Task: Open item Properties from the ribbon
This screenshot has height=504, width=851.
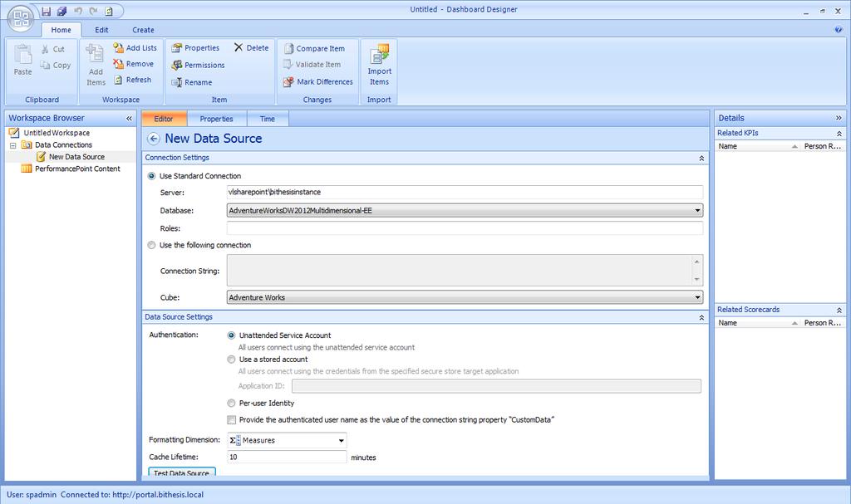Action: (x=195, y=47)
